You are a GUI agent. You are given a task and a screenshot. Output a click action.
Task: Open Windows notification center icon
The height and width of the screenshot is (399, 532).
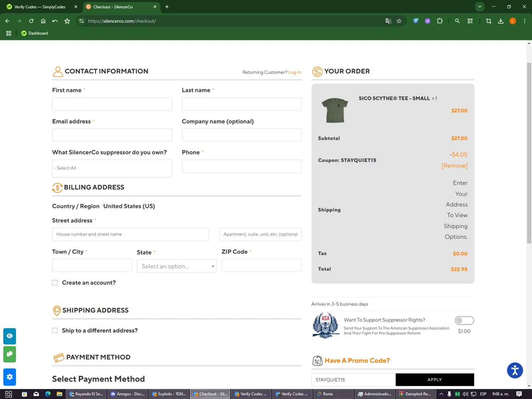click(519, 394)
